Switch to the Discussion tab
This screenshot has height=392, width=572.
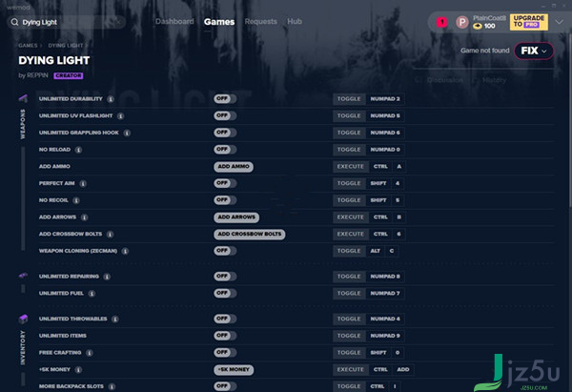coord(439,80)
